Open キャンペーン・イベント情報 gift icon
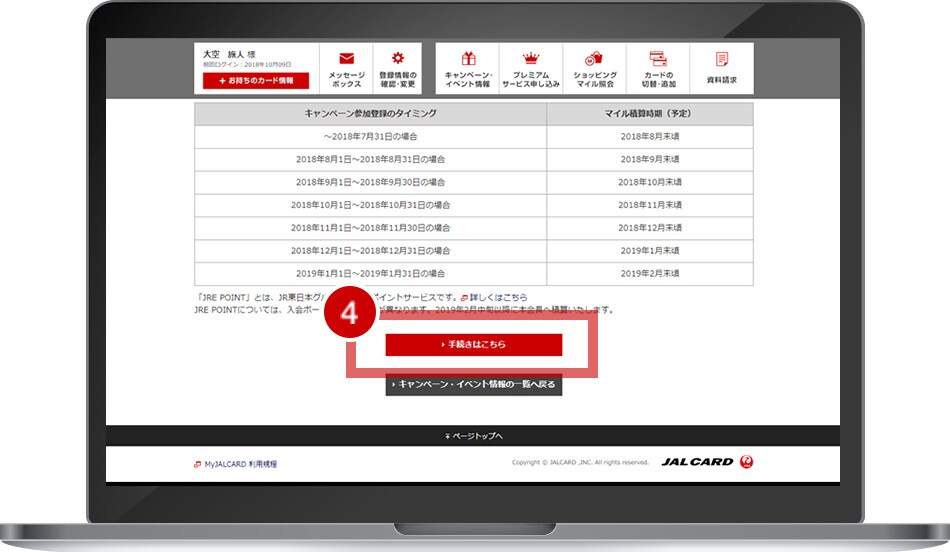 (468, 59)
